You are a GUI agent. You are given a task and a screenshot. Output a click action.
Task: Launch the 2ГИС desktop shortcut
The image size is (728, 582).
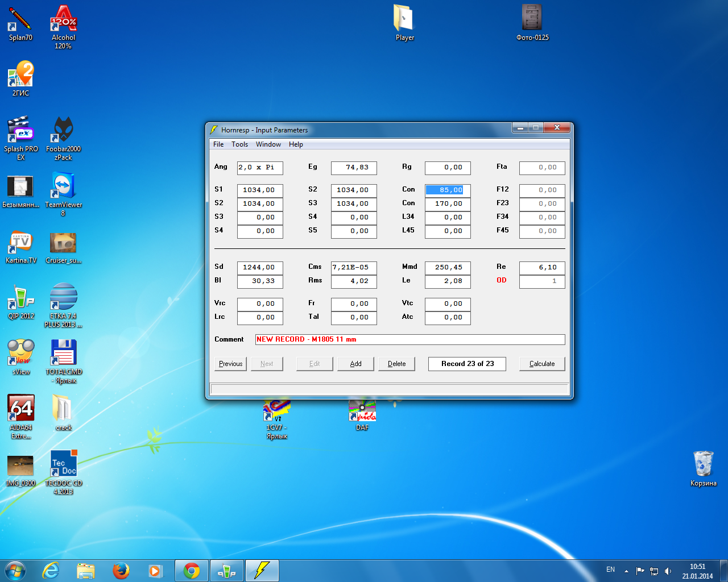20,79
